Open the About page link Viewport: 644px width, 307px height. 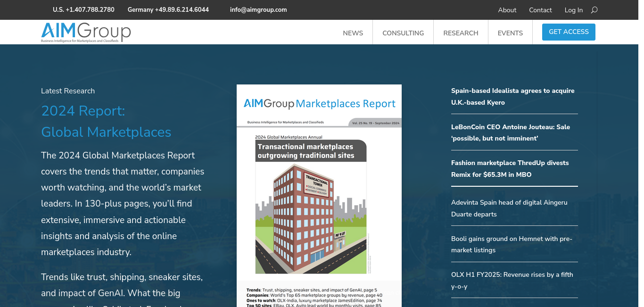pyautogui.click(x=507, y=10)
